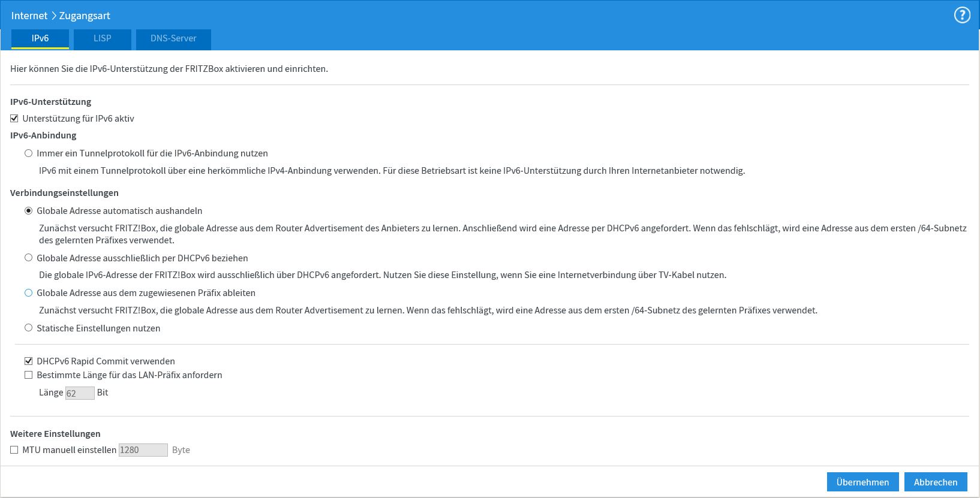Select 'Immer ein Tunnelprotokoll' radio option
The height and width of the screenshot is (498, 980).
pyautogui.click(x=28, y=153)
